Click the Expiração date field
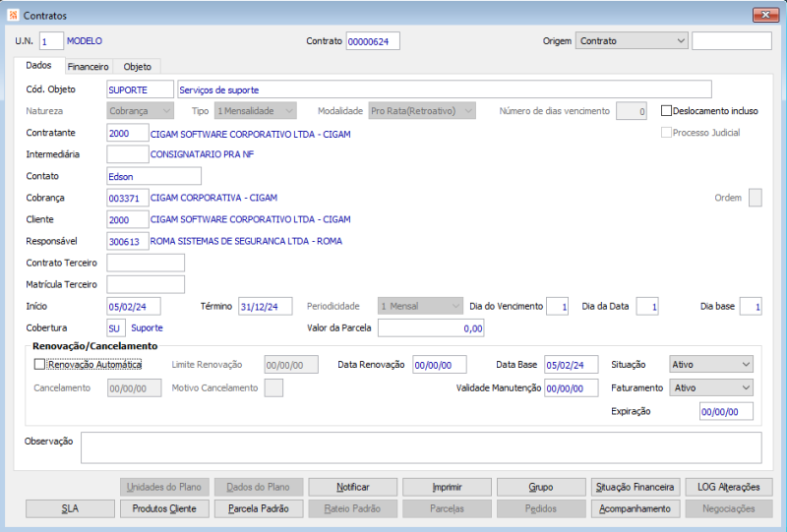This screenshot has width=787, height=532. click(x=726, y=412)
